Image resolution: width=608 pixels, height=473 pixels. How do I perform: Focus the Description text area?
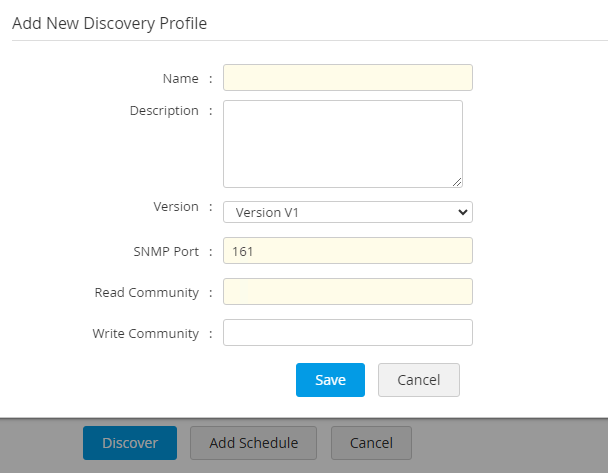point(342,143)
